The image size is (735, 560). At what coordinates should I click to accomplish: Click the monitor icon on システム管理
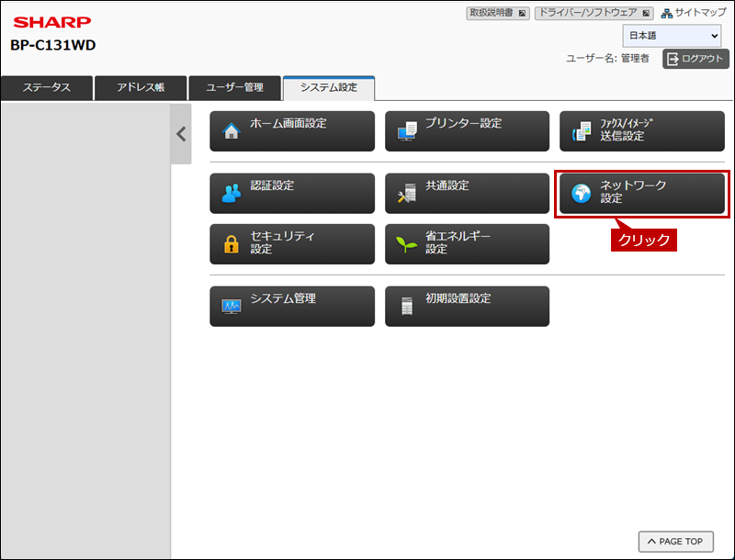(232, 307)
